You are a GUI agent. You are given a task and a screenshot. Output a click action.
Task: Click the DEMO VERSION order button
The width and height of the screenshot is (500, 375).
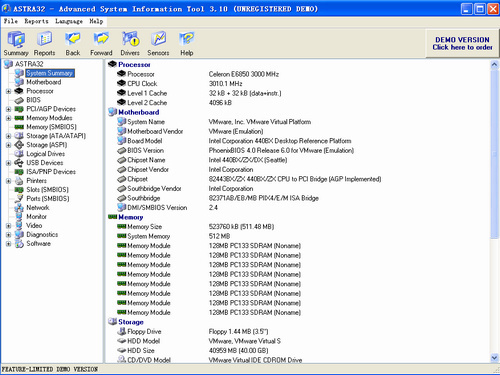click(x=462, y=43)
